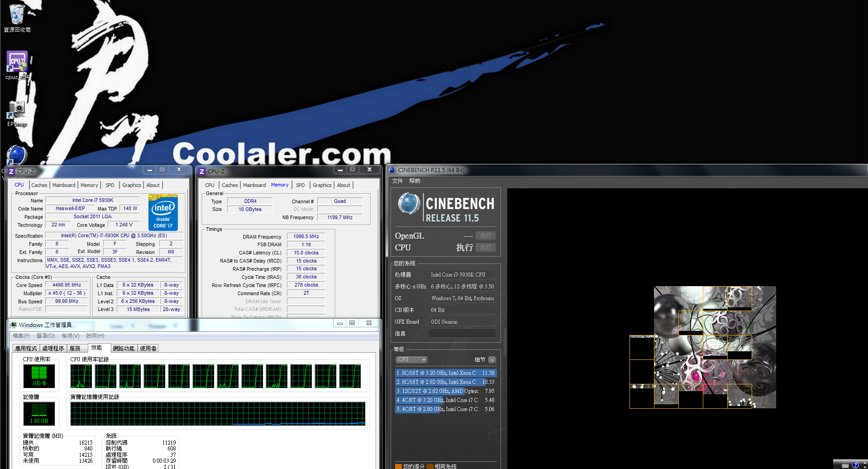Click the Z title icon of the Memory-timings CPU-Z window
This screenshot has width=868, height=469.
(x=202, y=172)
